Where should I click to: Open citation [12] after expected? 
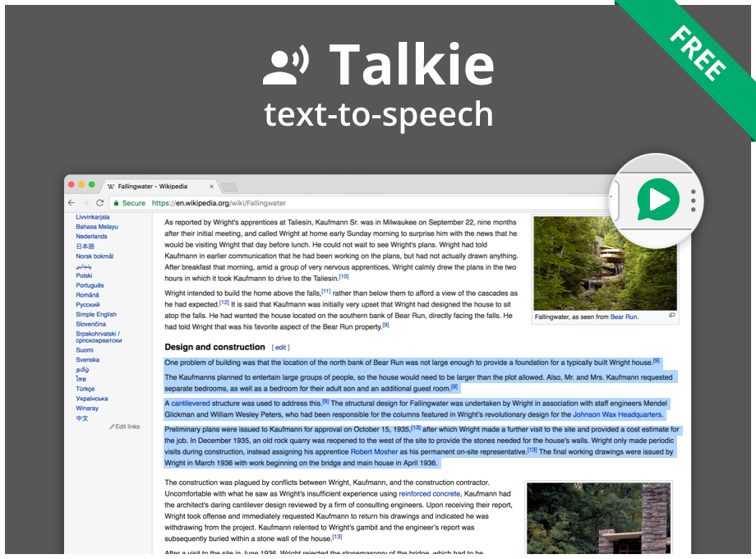pos(224,303)
